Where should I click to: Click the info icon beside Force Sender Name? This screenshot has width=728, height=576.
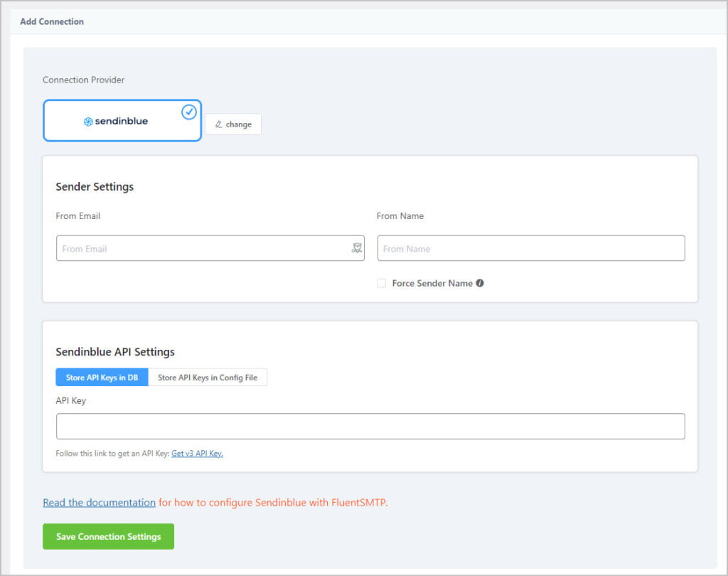click(480, 283)
